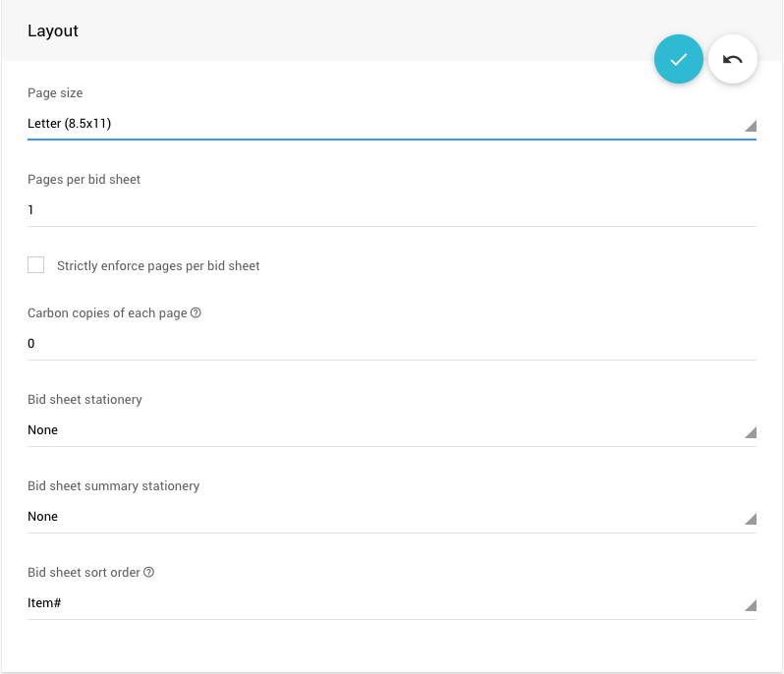Click help icon beside Carbon copies label
784x674 pixels.
coord(196,312)
